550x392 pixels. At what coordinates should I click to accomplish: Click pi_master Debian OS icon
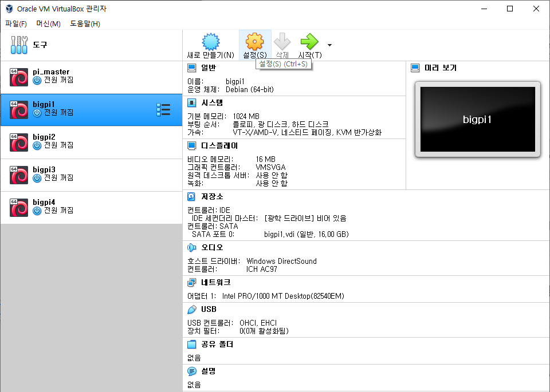click(x=19, y=77)
